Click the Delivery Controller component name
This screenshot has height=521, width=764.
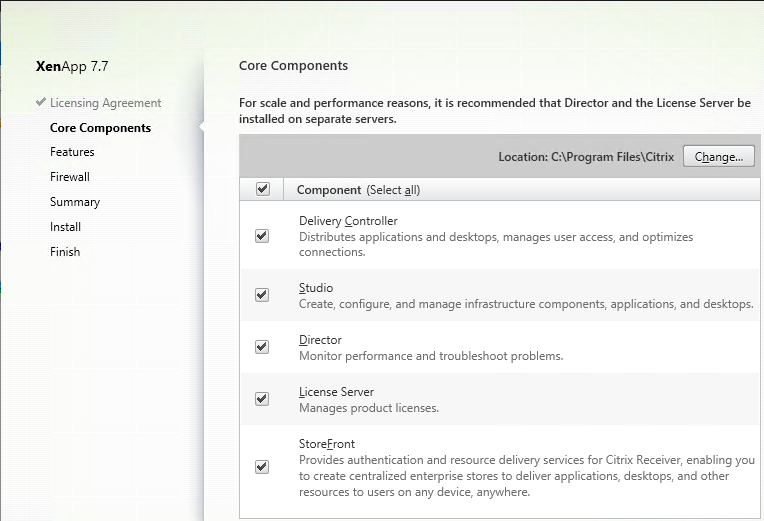click(x=348, y=221)
